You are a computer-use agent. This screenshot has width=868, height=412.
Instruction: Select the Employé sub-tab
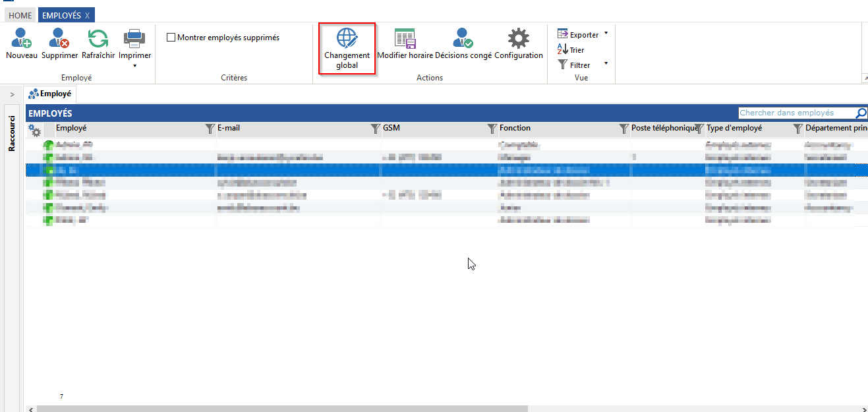[x=50, y=94]
